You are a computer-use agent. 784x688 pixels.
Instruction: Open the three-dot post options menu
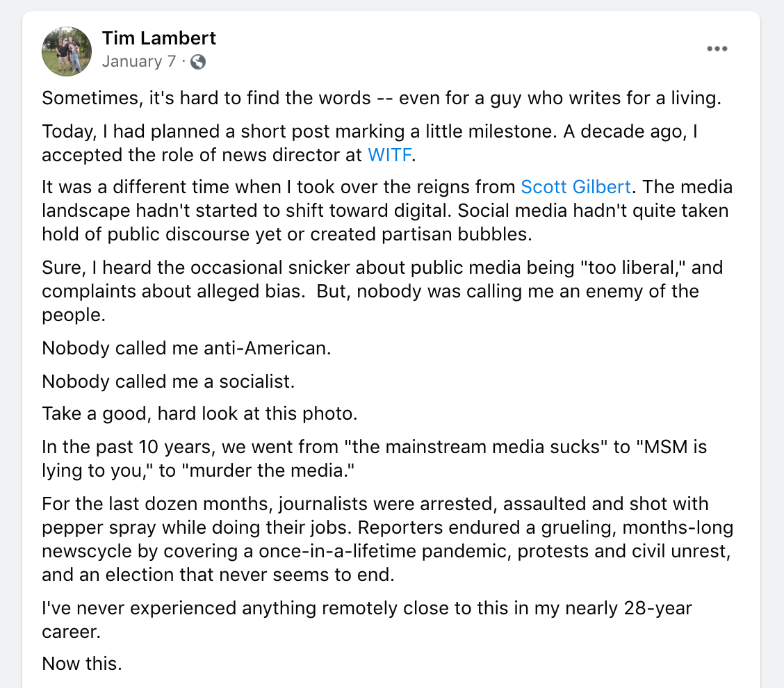pos(717,49)
